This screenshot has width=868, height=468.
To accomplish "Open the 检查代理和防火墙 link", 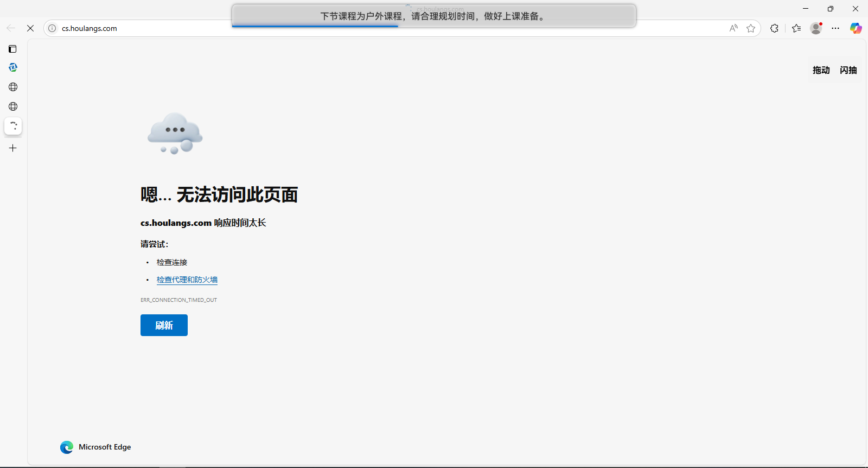I will [187, 280].
